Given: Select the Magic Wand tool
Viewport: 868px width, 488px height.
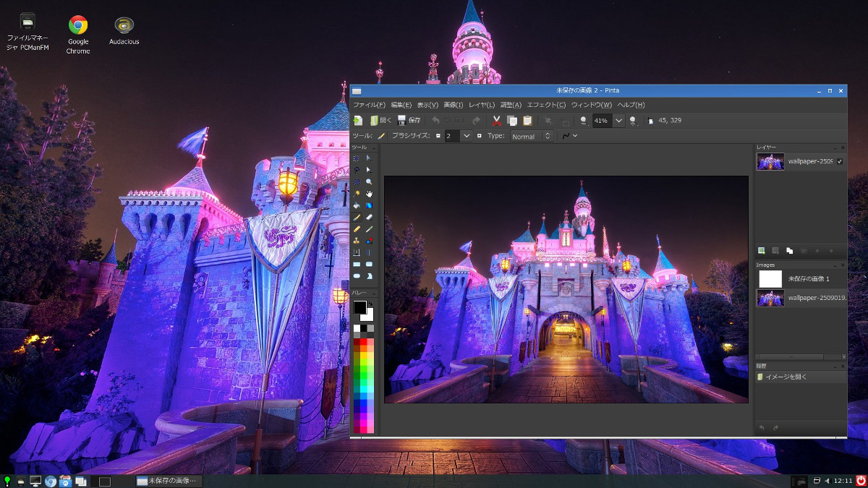Looking at the screenshot, I should click(x=357, y=194).
